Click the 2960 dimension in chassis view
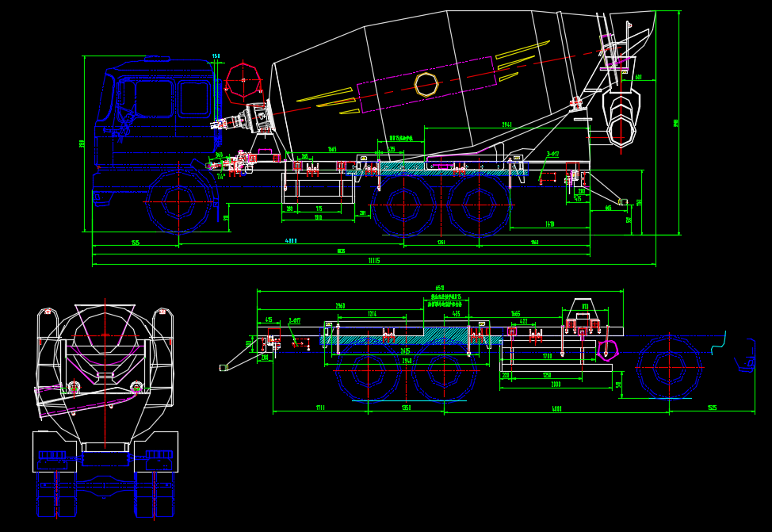 pyautogui.click(x=340, y=306)
